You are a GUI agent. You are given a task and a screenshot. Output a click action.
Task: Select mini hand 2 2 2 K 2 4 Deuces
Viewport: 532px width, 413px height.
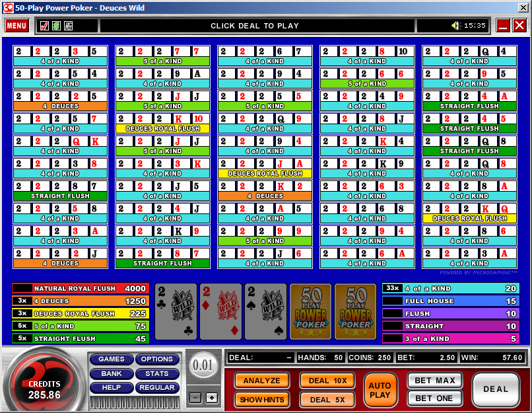265,191
